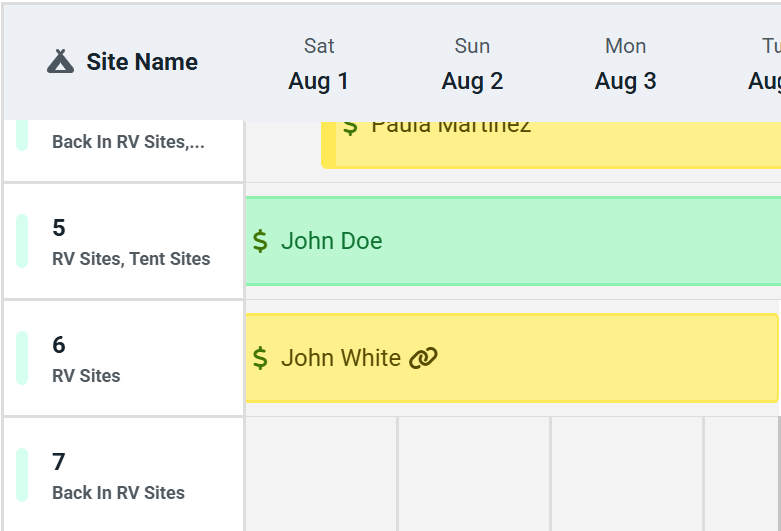781x531 pixels.
Task: Open Paula Martinez's reservation block
Action: tap(551, 144)
